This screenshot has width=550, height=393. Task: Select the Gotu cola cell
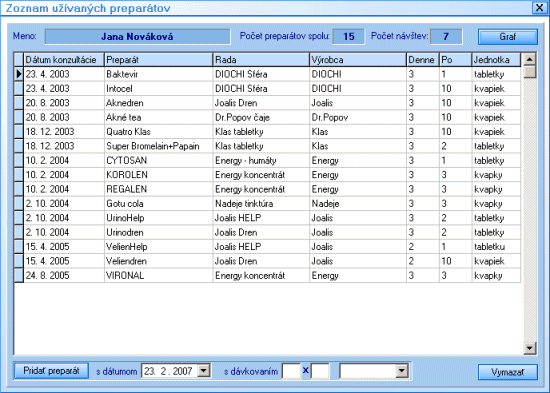[x=159, y=204]
